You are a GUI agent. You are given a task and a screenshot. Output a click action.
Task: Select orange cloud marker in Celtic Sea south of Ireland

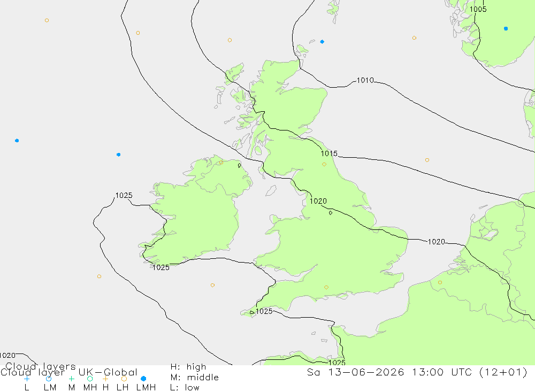(212, 285)
